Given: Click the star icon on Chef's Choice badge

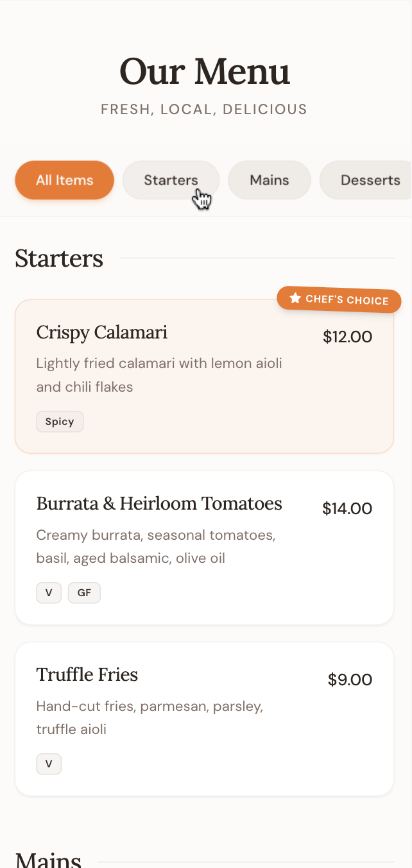Looking at the screenshot, I should (x=295, y=298).
